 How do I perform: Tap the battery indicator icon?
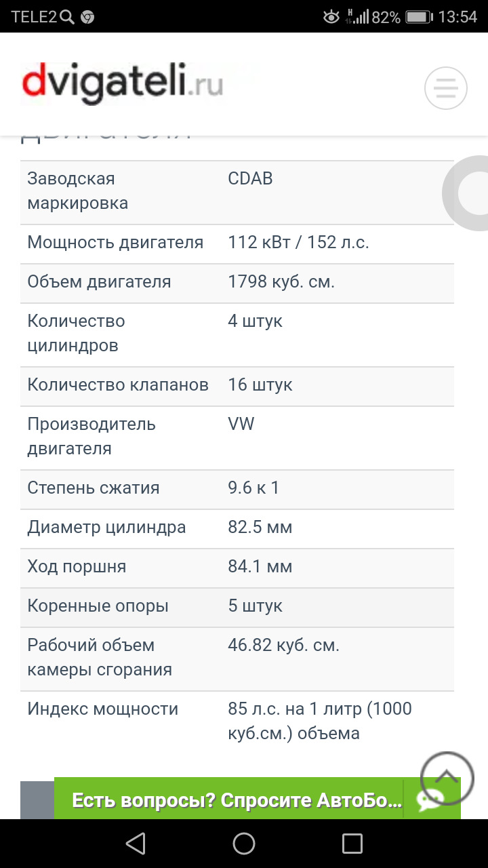[x=419, y=17]
